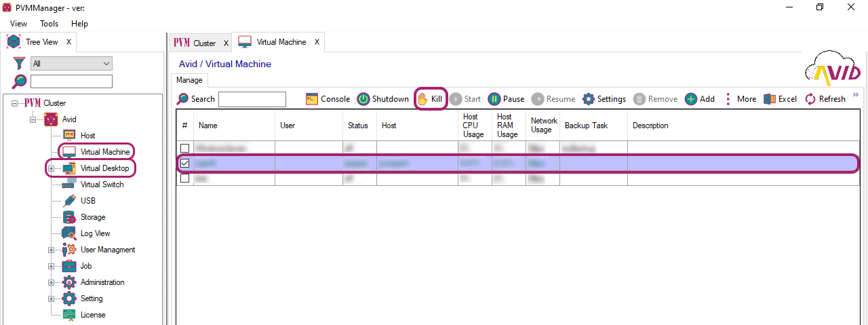Viewport: 868px width, 325px height.
Task: Sort by Backup Task column
Action: click(x=593, y=126)
